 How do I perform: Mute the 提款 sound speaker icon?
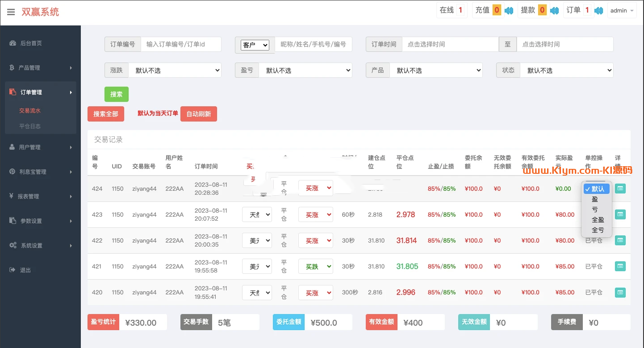(554, 11)
